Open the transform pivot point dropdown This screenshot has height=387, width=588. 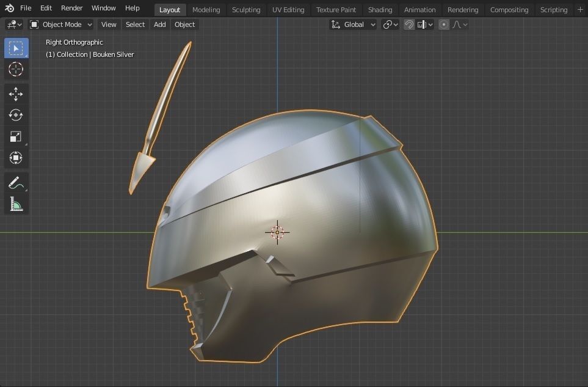390,25
